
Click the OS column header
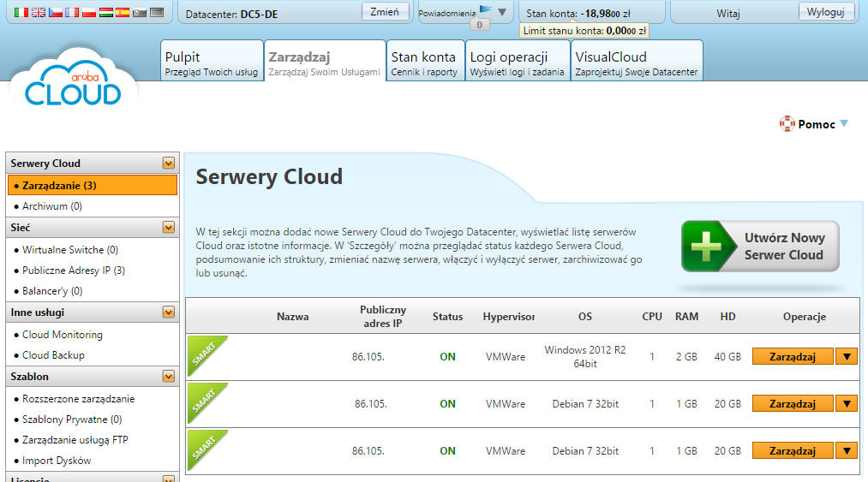coord(585,317)
